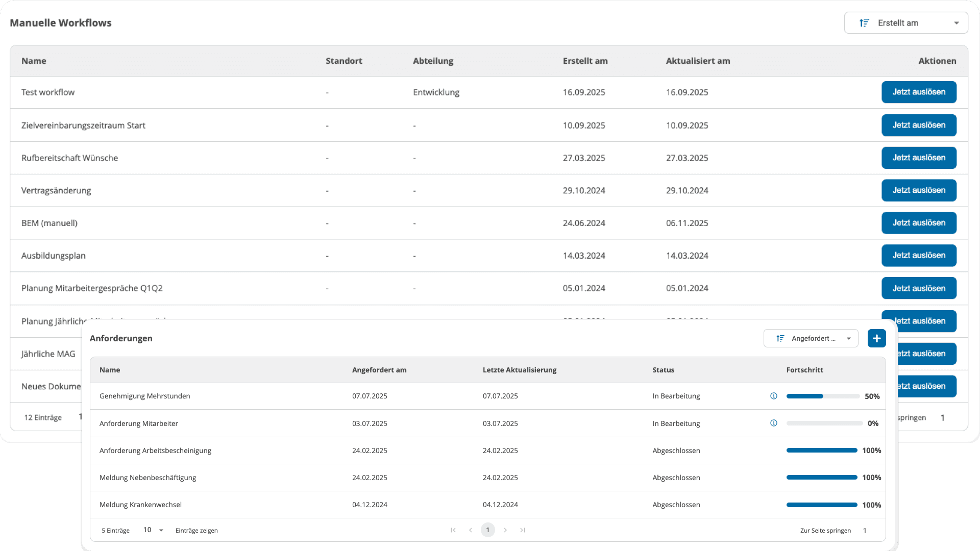Click the Anforderung Mitarbeiter 0% progress bar

(824, 423)
